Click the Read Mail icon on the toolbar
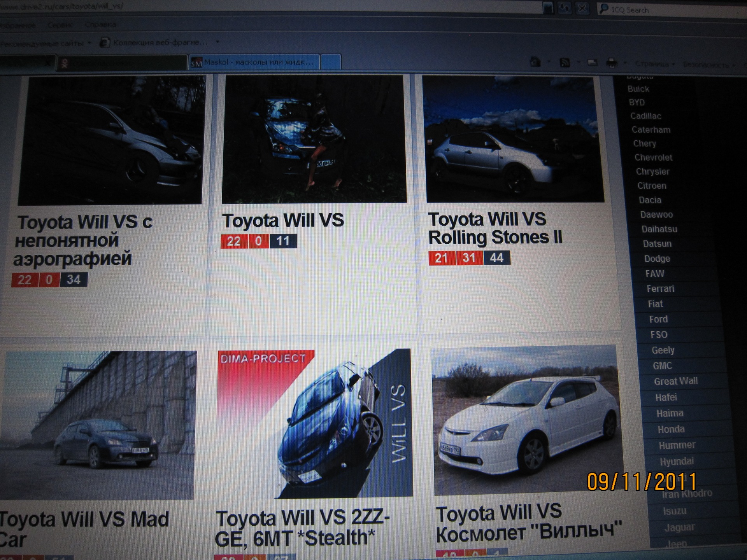The height and width of the screenshot is (560, 747). (592, 62)
